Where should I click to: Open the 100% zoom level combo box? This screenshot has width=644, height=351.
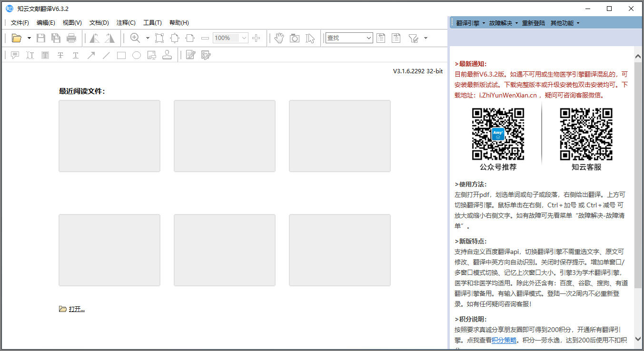point(230,38)
